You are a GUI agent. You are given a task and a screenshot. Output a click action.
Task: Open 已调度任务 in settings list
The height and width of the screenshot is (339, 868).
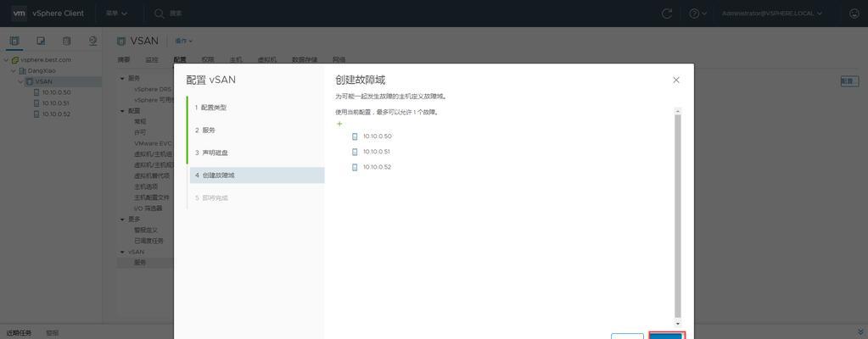tap(149, 242)
